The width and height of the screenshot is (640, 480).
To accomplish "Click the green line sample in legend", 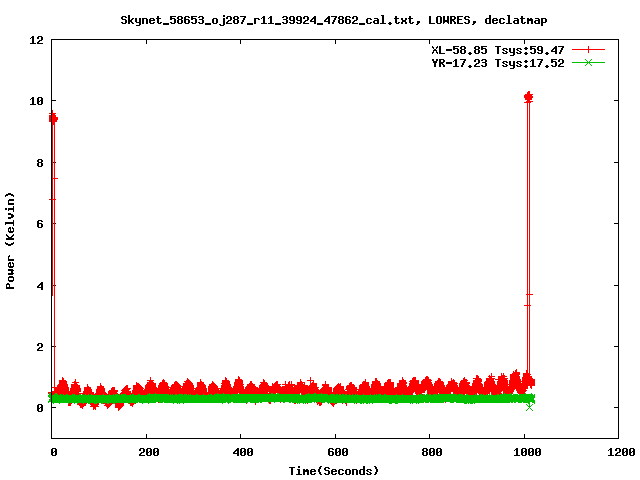I will (x=588, y=62).
